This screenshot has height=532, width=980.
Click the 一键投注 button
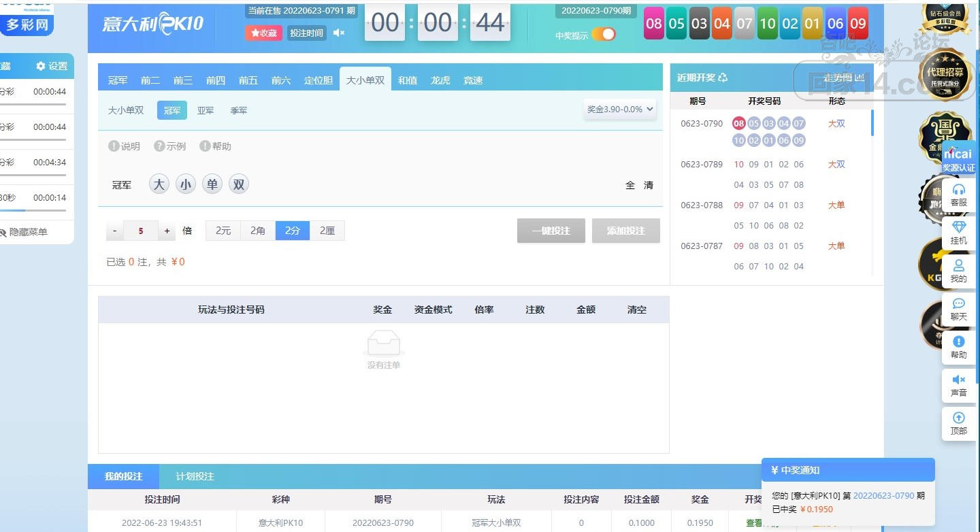coord(551,231)
